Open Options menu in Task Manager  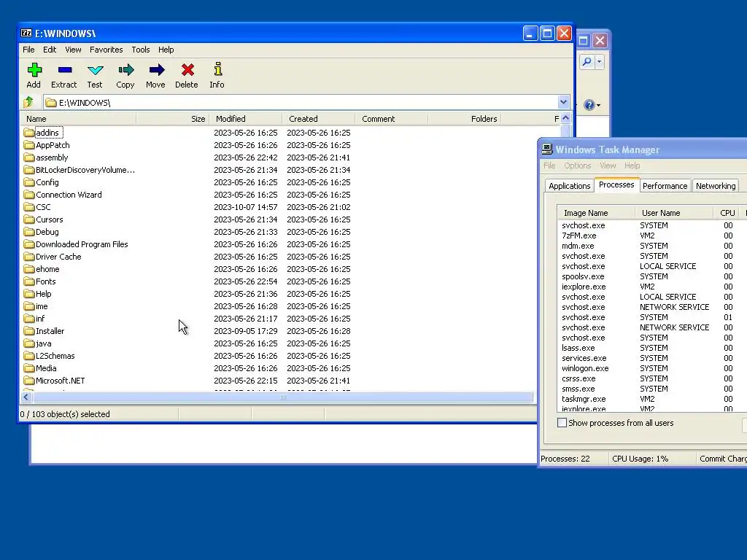[578, 166]
